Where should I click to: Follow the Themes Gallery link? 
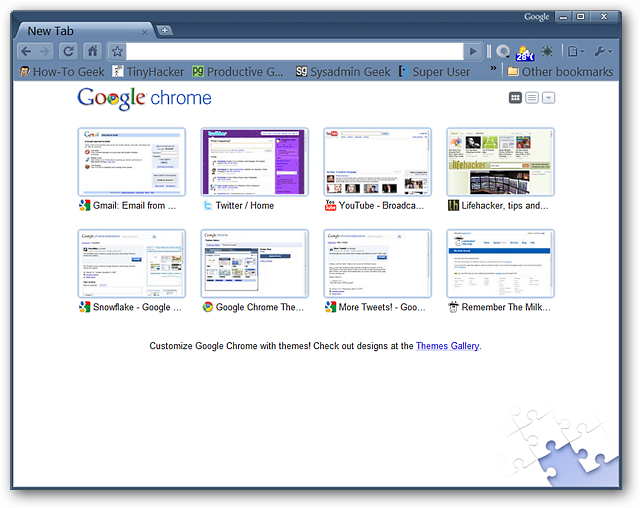click(447, 346)
